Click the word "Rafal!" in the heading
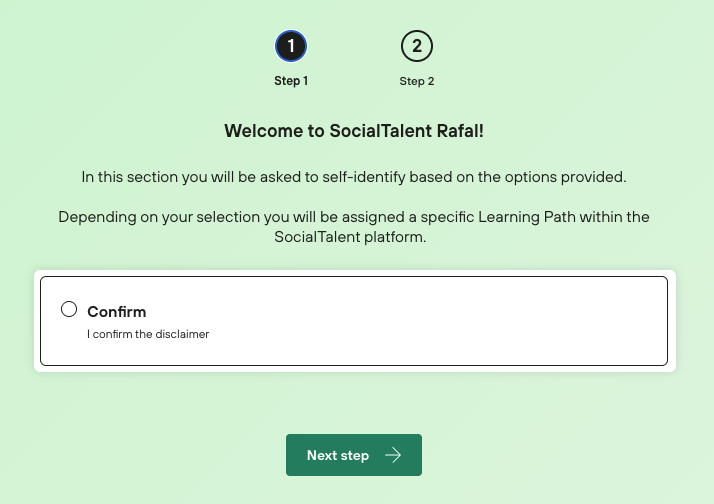Viewport: 714px width, 504px height. tap(461, 130)
